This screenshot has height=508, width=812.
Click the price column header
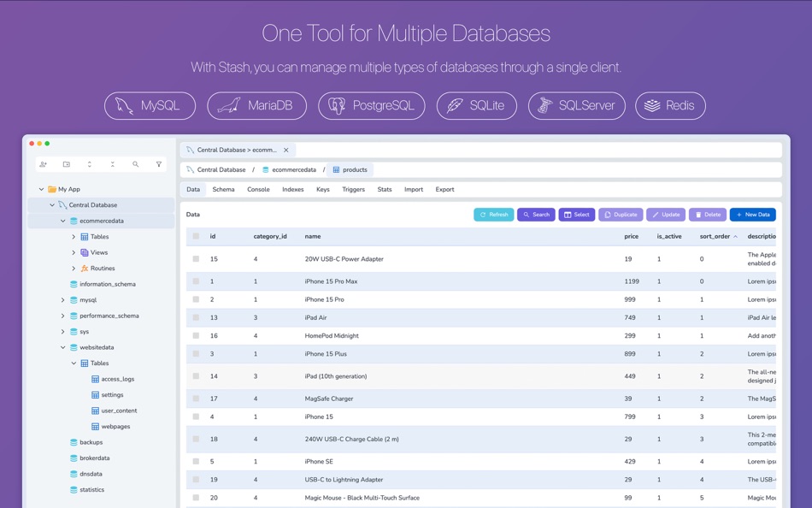click(632, 236)
